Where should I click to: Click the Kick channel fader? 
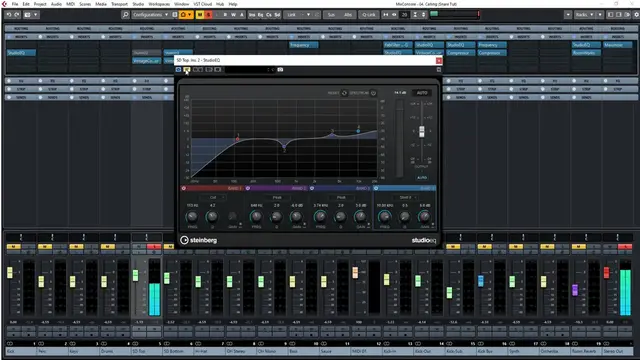click(x=10, y=273)
